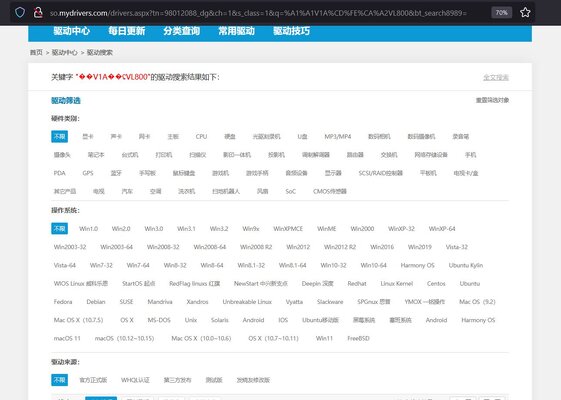Click the shield tracking protection icon
The height and width of the screenshot is (400, 561).
(x=20, y=13)
